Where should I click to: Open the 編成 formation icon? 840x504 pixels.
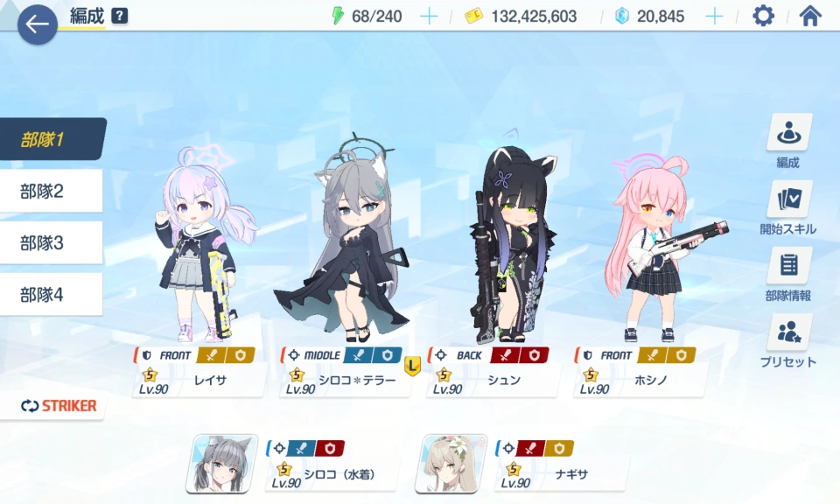(x=788, y=133)
